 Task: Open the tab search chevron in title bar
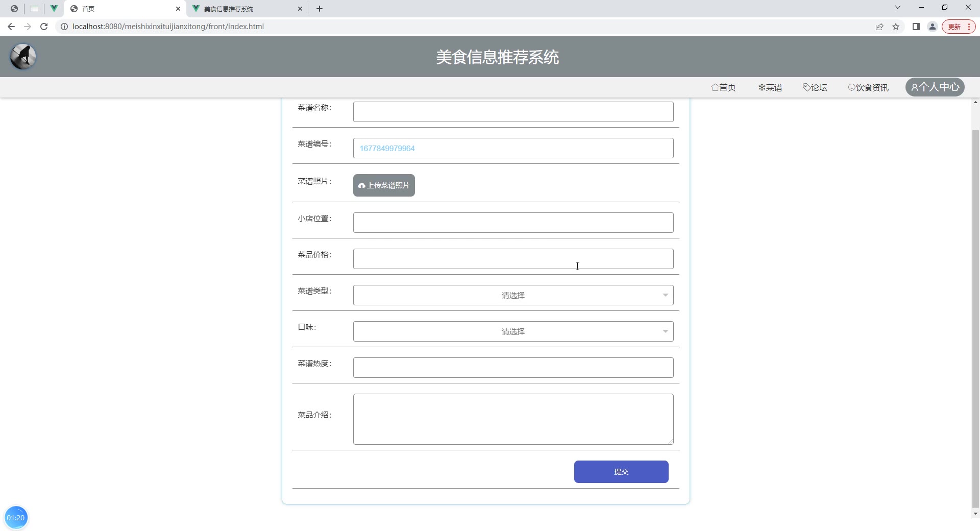(898, 8)
